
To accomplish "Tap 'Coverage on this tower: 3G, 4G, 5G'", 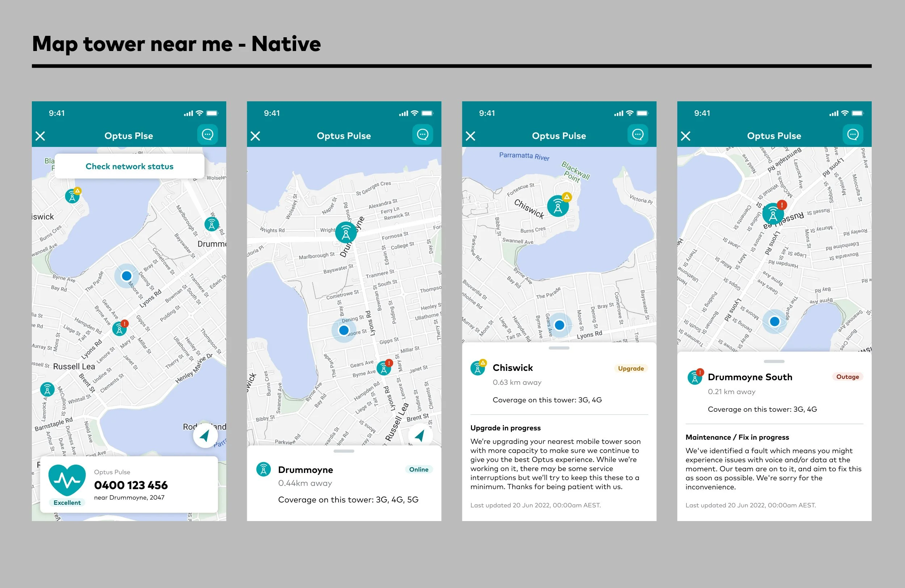I will click(348, 499).
